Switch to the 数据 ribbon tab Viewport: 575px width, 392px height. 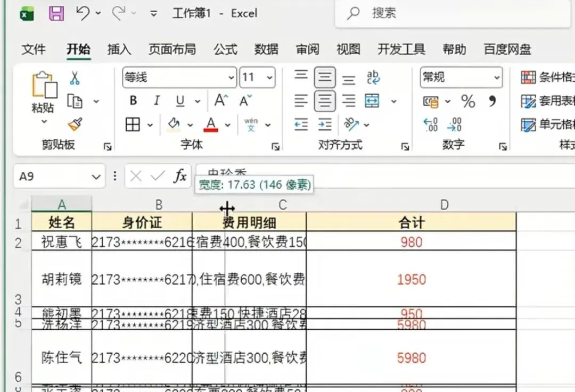(266, 49)
